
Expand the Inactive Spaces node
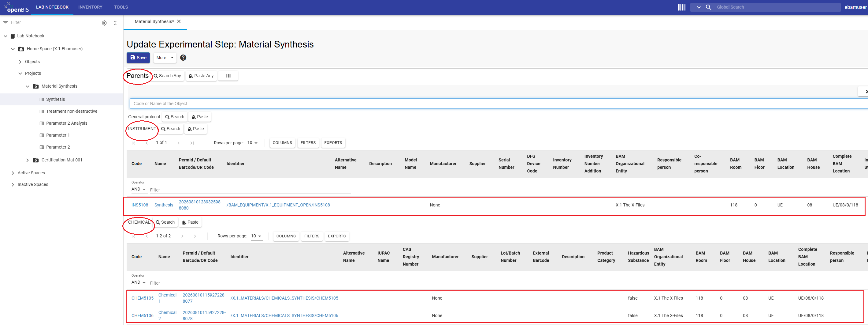tap(13, 185)
